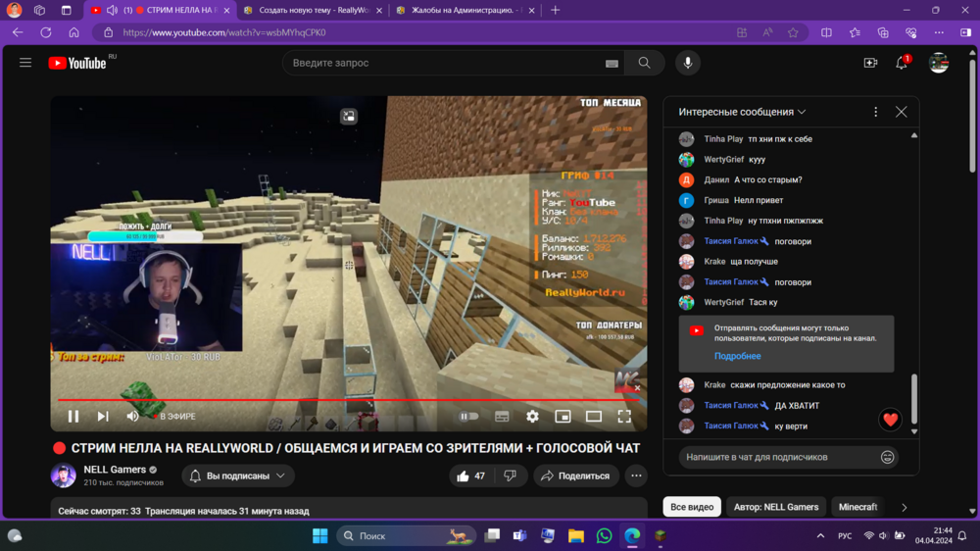The height and width of the screenshot is (551, 980).
Task: Open the browser split screen button
Action: (826, 32)
